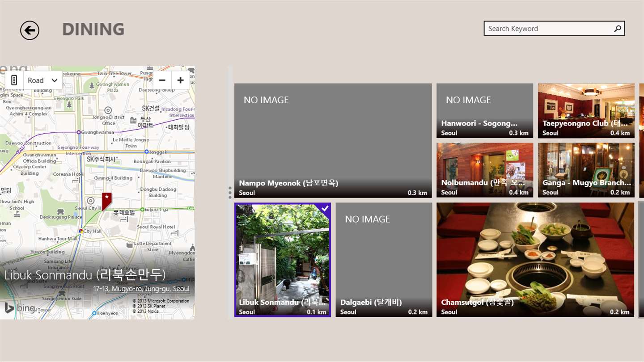Click the Jongno District Office landmark icon
Viewport: 644px width, 362px height.
coord(108,110)
